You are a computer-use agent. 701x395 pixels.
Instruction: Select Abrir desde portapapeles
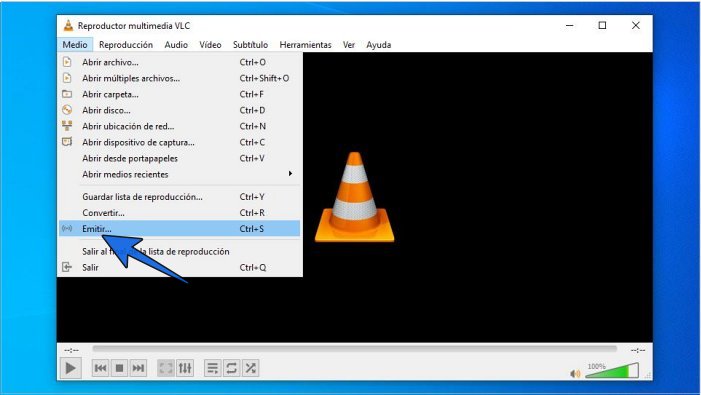pos(179,159)
